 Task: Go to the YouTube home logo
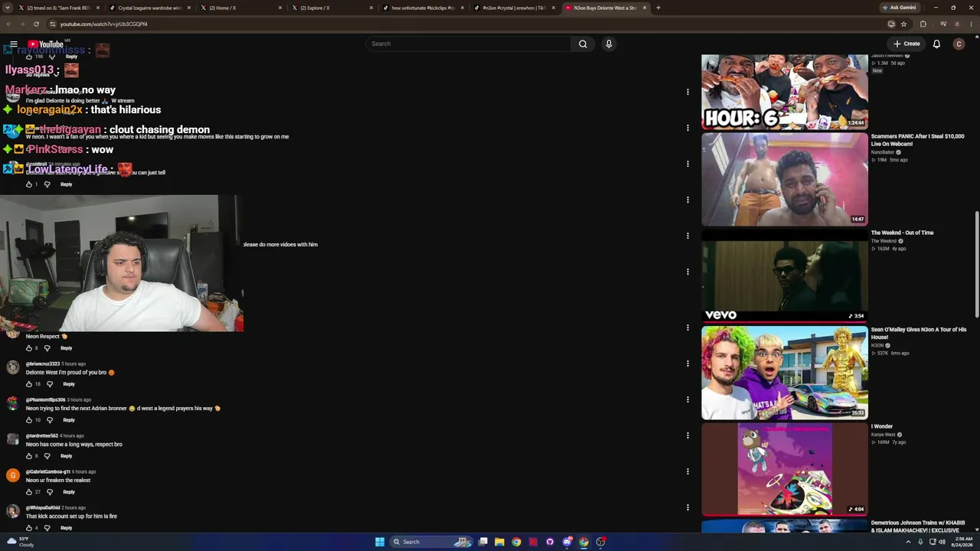[x=45, y=44]
